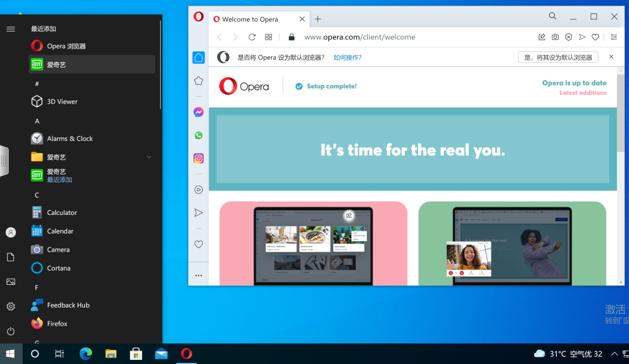This screenshot has width=629, height=364.
Task: Open the green video call feature card
Action: (x=512, y=243)
